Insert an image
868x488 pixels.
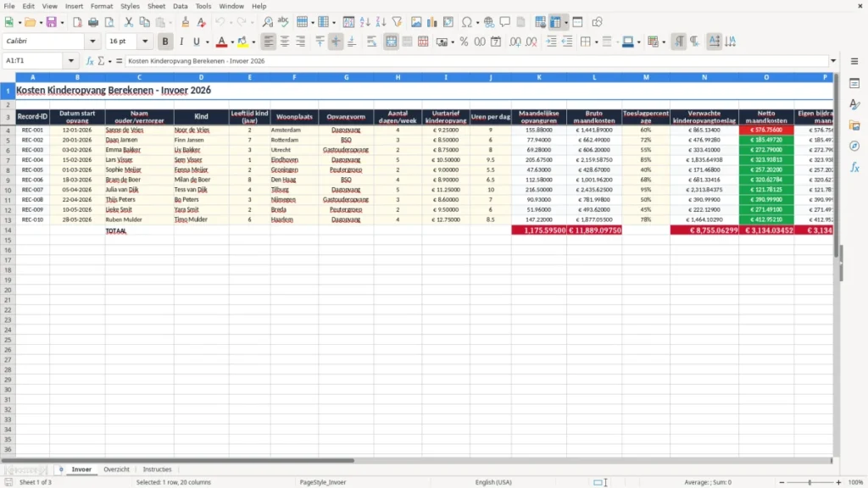pos(416,22)
